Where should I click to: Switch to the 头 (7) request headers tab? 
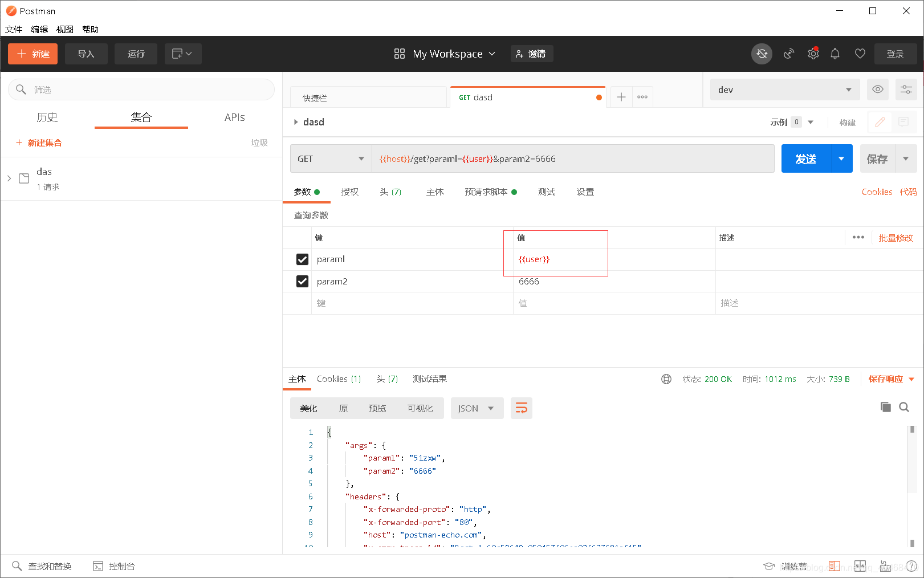(390, 192)
